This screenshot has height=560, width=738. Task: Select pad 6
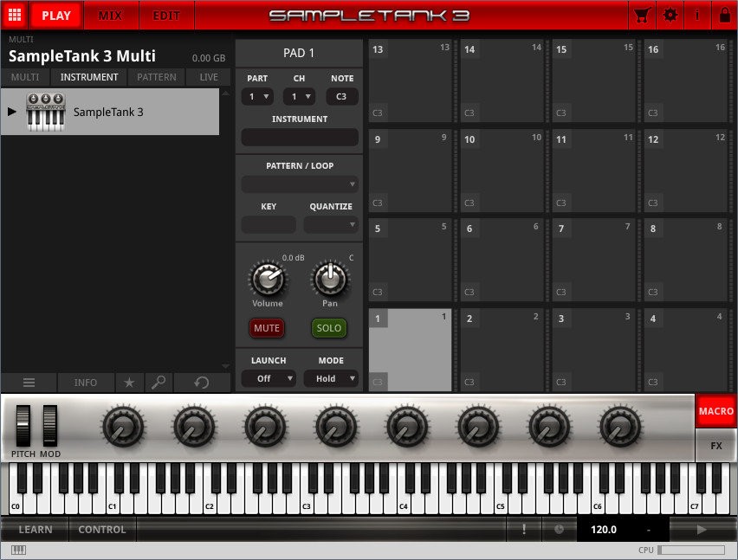coord(502,260)
